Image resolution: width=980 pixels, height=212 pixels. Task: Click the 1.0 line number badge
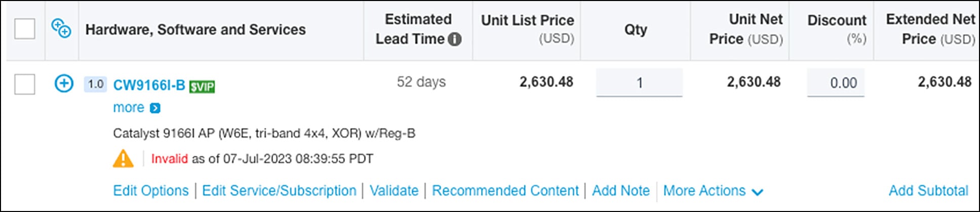(95, 84)
